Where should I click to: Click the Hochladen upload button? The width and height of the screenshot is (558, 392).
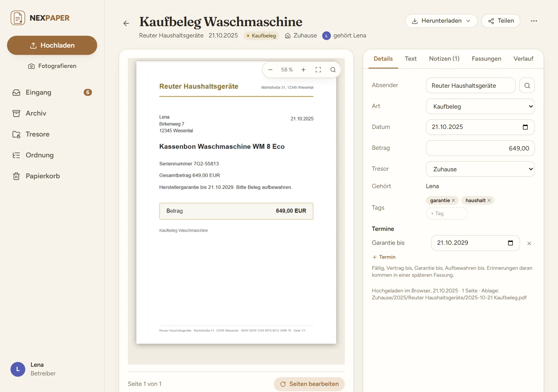click(52, 45)
